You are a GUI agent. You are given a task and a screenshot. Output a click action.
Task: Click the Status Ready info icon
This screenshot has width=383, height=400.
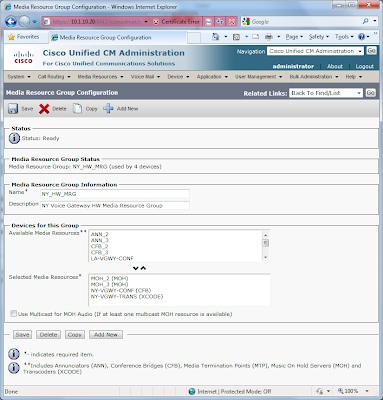[x=14, y=138]
